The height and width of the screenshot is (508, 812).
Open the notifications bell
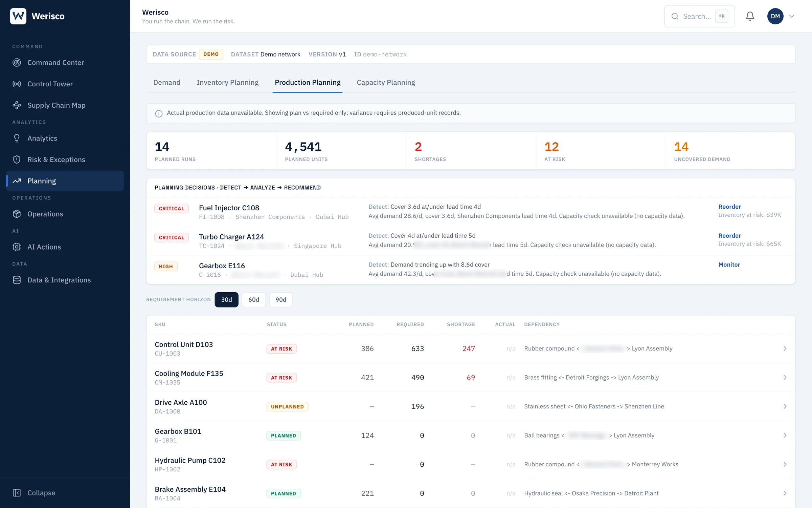click(x=750, y=16)
